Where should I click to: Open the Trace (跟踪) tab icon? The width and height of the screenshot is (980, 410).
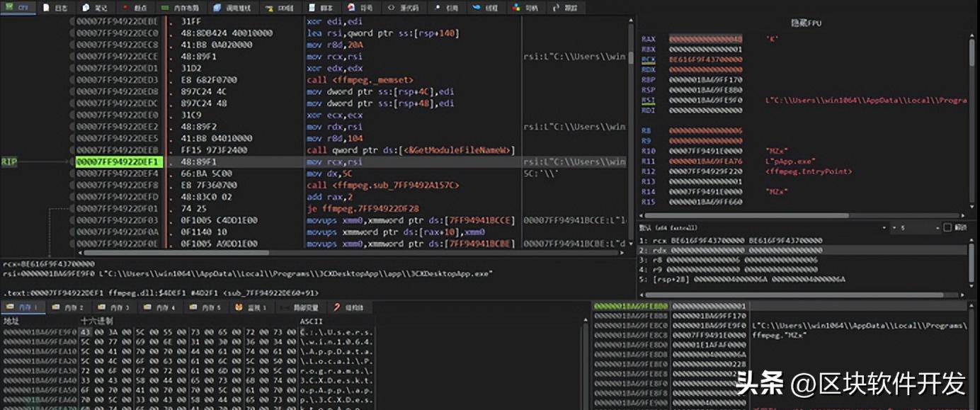554,8
